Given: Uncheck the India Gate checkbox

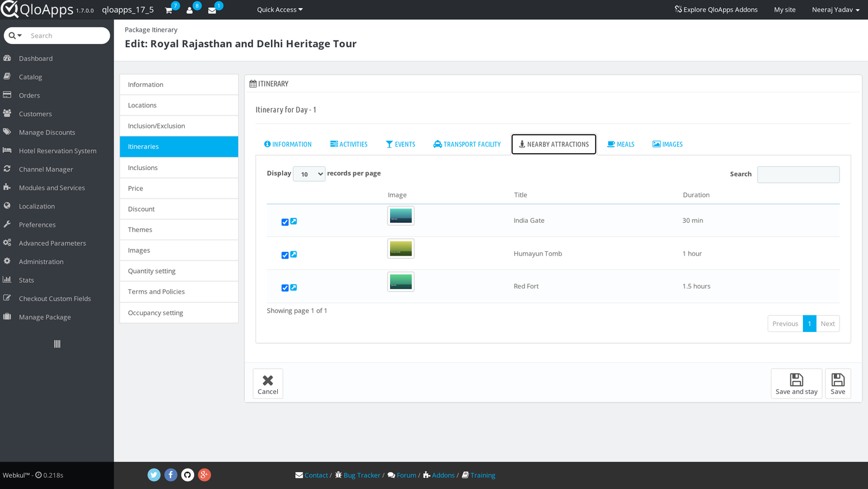Looking at the screenshot, I should point(285,222).
